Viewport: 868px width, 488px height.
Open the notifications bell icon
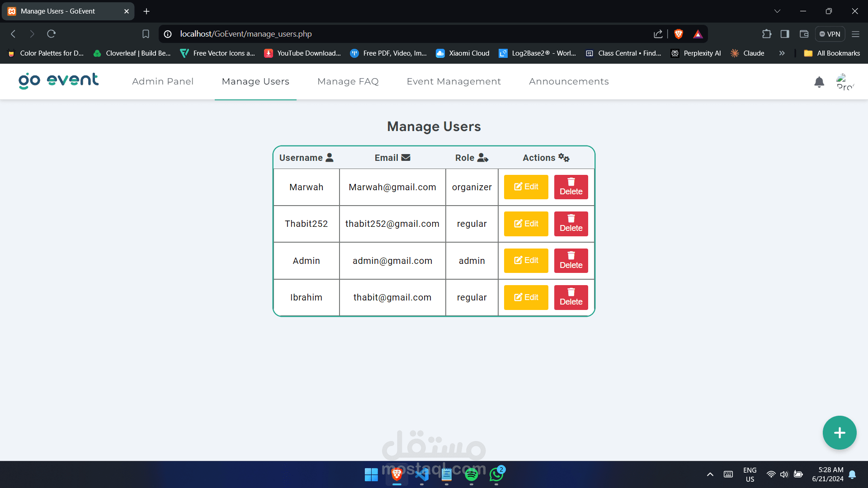[819, 82]
